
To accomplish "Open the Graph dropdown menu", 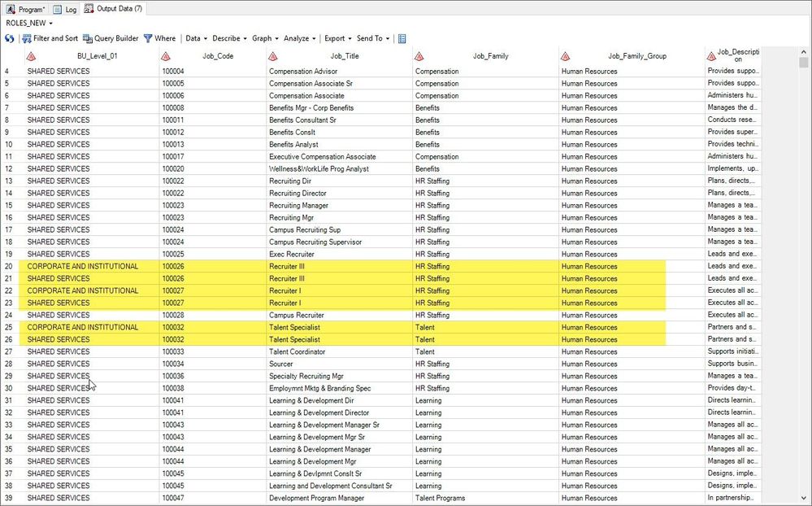I will tap(265, 38).
